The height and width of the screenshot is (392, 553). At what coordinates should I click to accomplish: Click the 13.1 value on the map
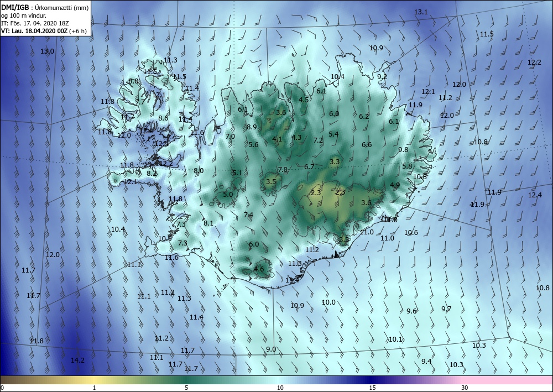pos(421,12)
